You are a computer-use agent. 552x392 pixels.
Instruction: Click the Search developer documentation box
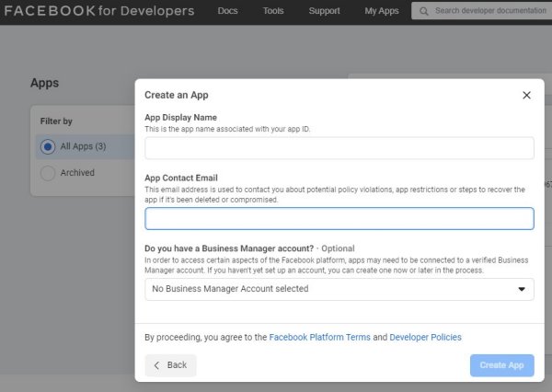(488, 11)
